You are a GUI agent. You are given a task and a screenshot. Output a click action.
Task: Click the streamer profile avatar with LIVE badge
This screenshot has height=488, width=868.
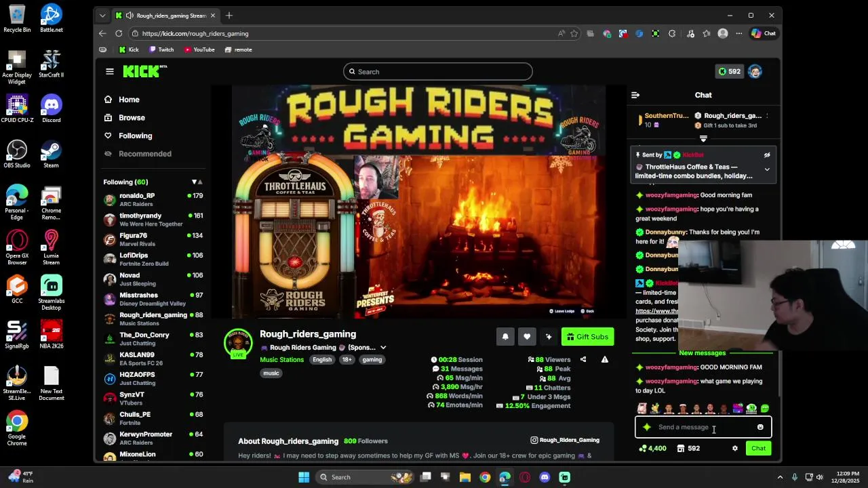point(238,344)
